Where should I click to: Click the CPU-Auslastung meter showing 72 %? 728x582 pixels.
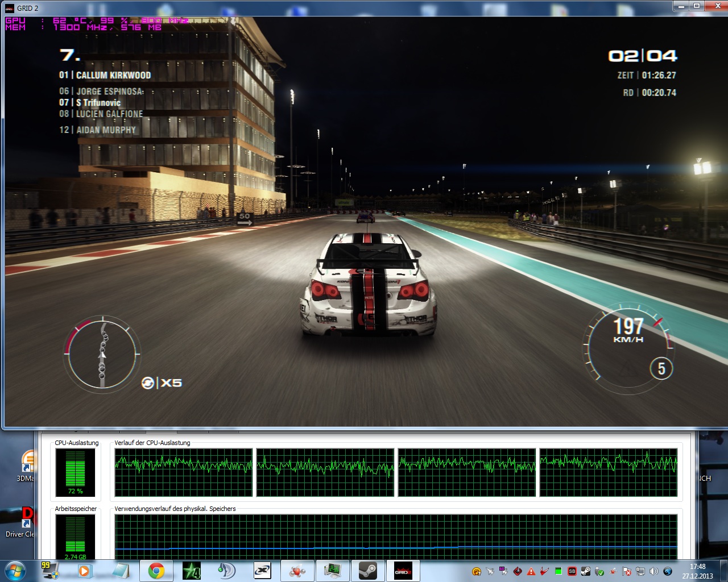75,472
